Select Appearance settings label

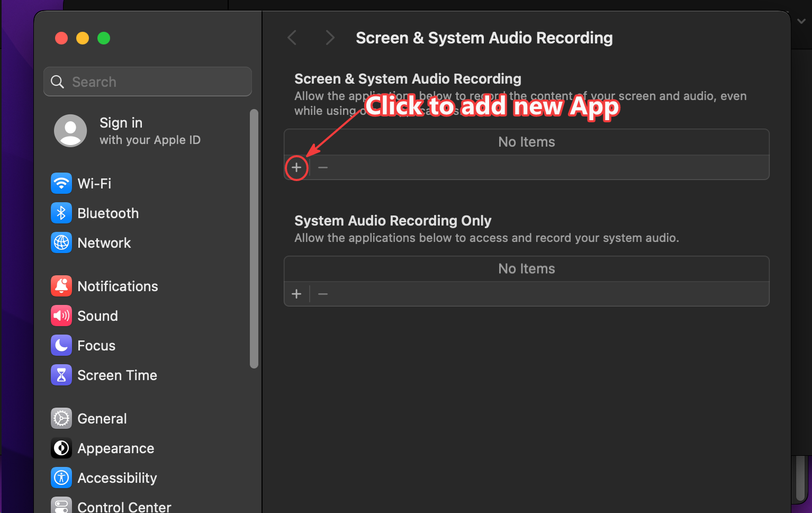116,448
